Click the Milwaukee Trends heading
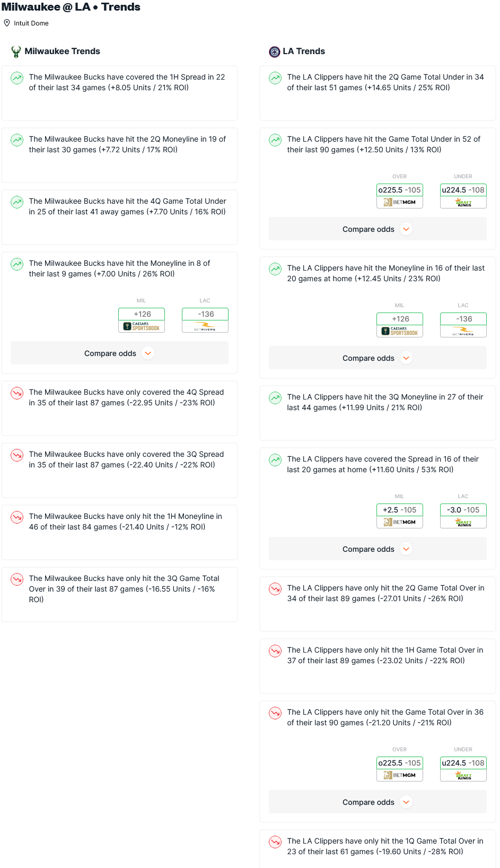500x868 pixels. [62, 51]
